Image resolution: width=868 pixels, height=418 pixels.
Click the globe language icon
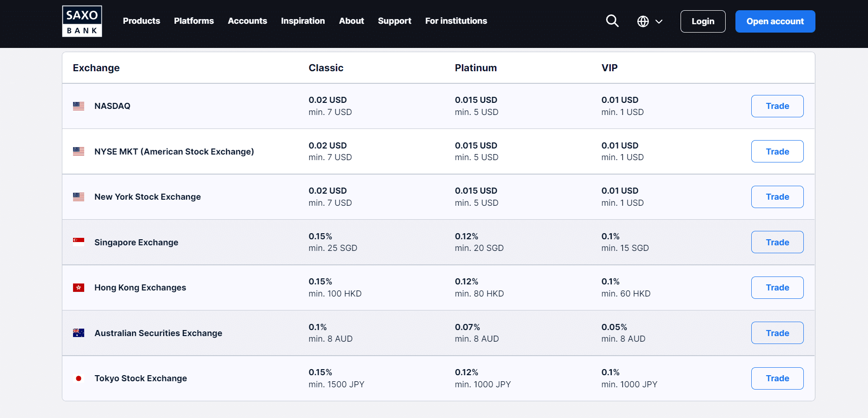(643, 21)
